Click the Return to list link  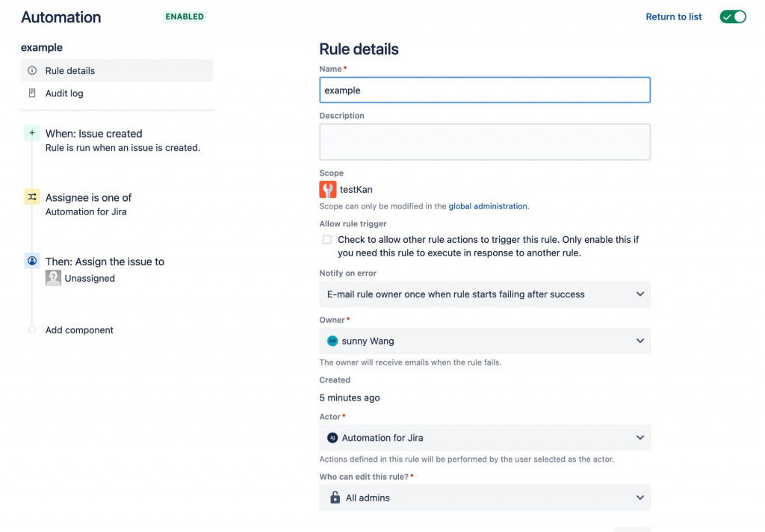(674, 16)
